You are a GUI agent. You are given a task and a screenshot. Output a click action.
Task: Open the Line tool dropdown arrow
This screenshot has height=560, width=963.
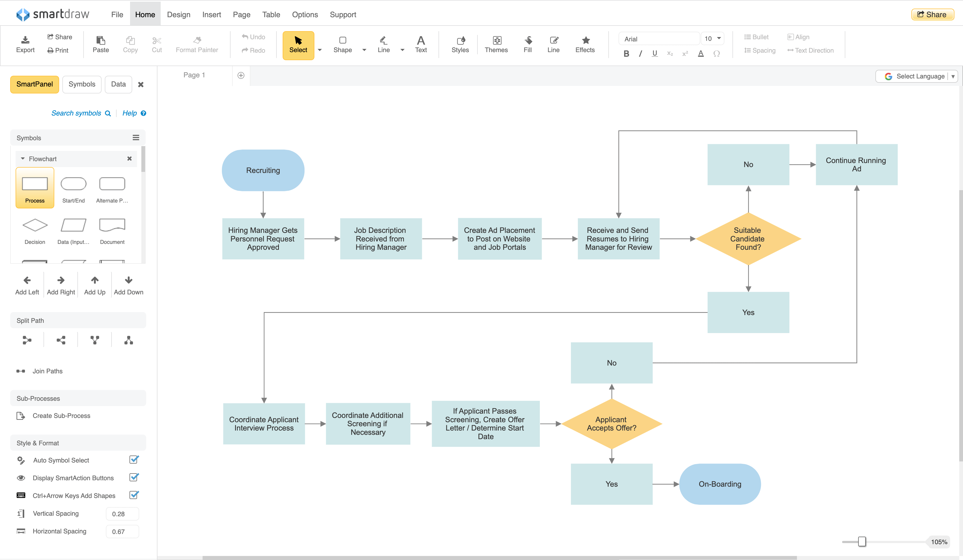pos(403,50)
